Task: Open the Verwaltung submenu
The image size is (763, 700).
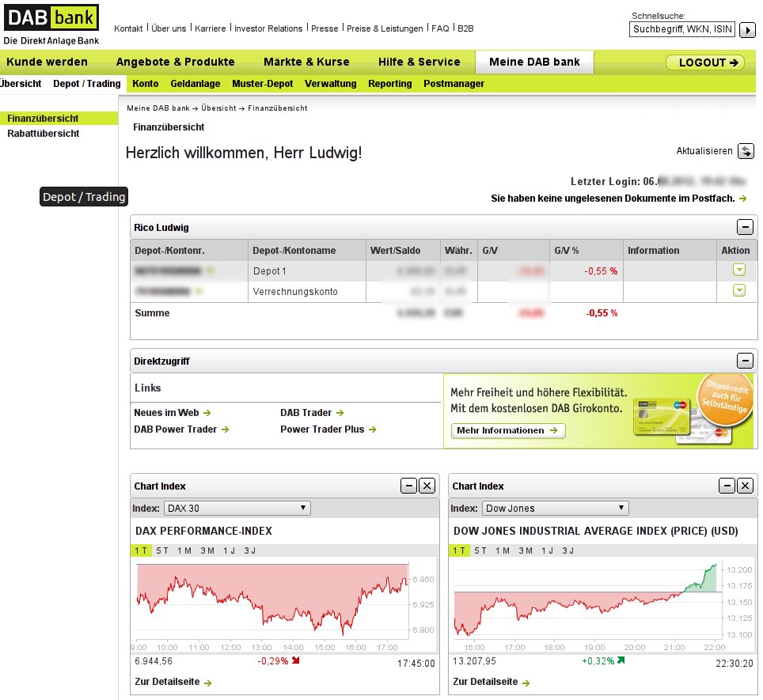Action: point(330,84)
